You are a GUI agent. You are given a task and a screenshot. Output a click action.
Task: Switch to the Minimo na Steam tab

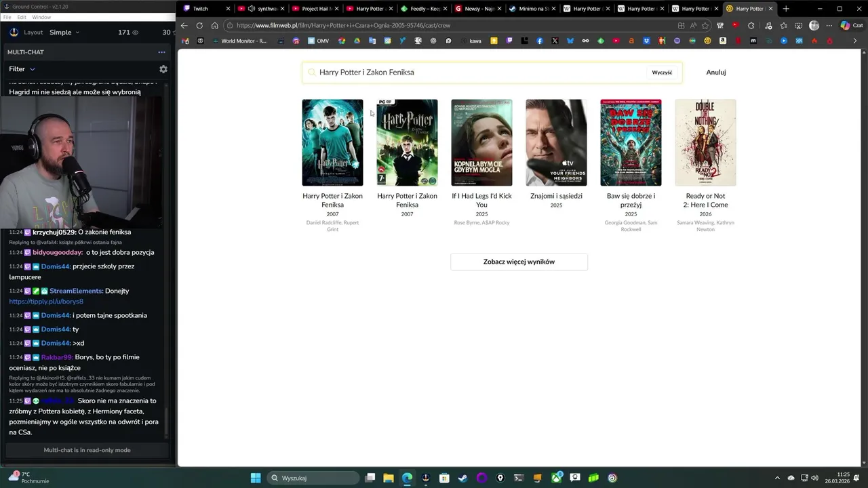533,9
